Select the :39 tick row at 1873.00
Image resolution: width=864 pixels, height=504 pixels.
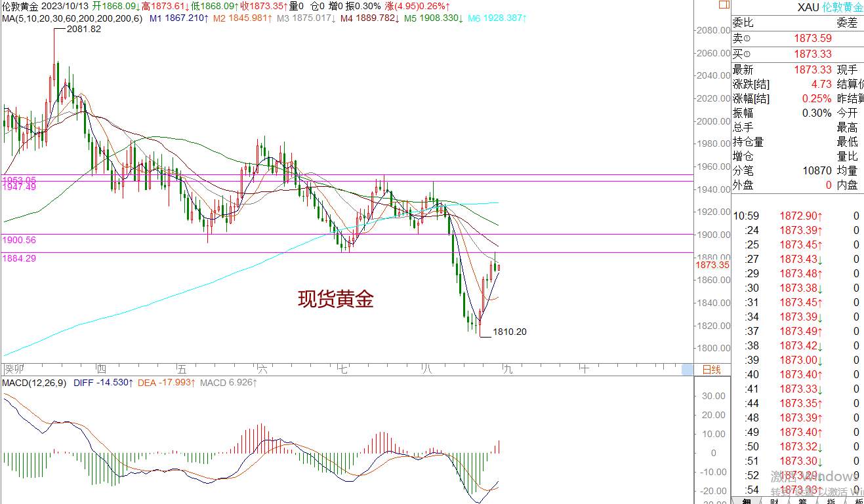pos(798,360)
